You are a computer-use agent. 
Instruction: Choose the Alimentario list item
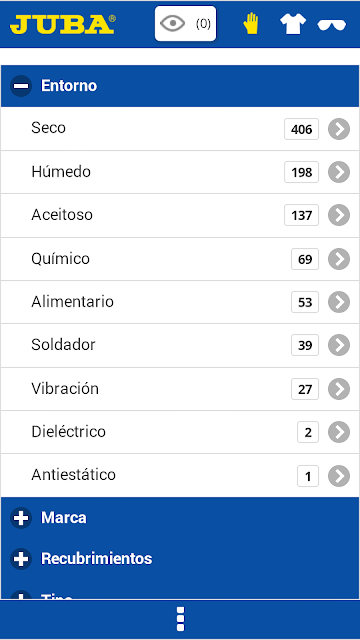[180, 302]
